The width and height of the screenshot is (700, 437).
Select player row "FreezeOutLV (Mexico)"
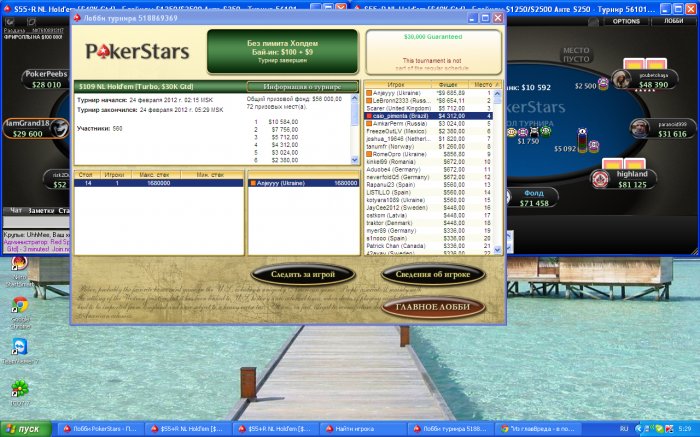click(x=429, y=131)
